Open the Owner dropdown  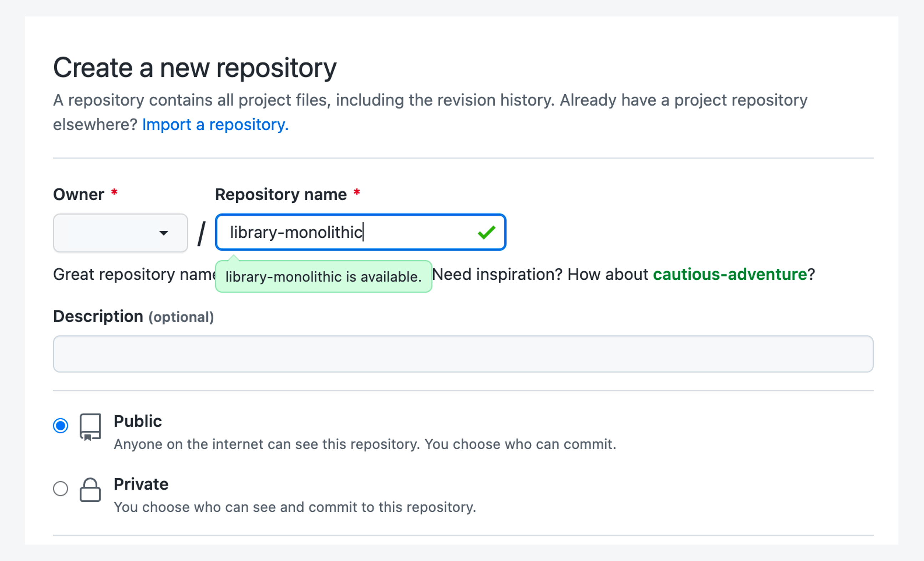pos(120,233)
